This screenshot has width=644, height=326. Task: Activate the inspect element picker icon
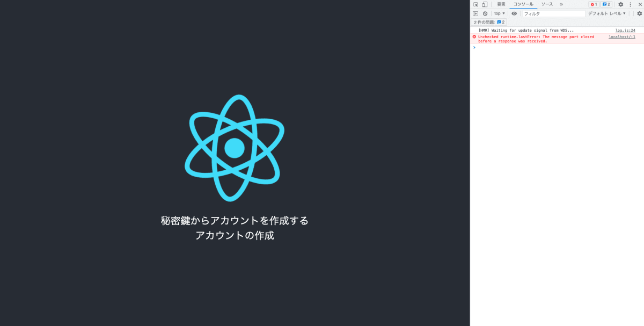(x=475, y=4)
